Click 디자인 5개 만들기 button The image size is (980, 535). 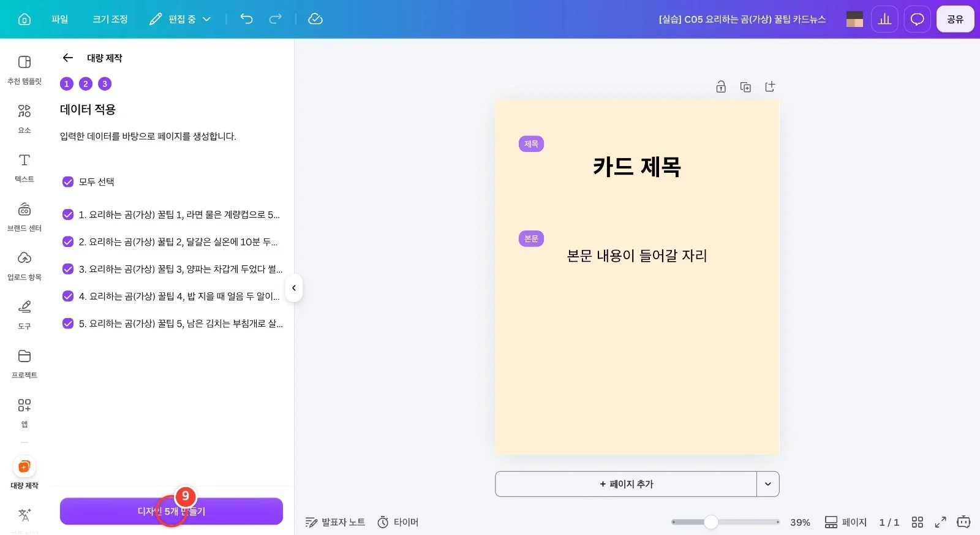click(171, 511)
